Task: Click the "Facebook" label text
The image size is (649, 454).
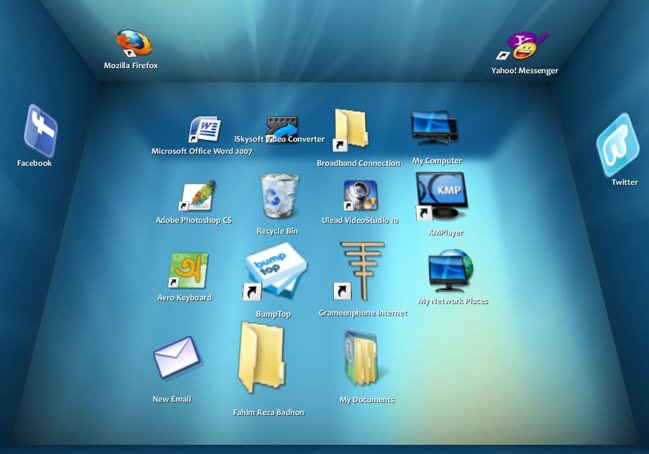Action: (x=34, y=163)
